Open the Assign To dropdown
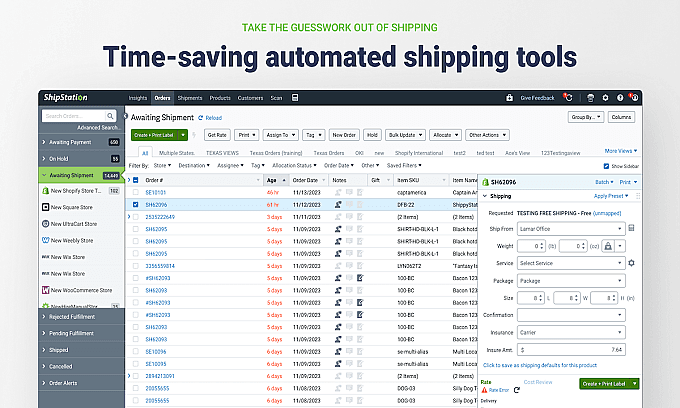The width and height of the screenshot is (680, 408). click(x=281, y=135)
